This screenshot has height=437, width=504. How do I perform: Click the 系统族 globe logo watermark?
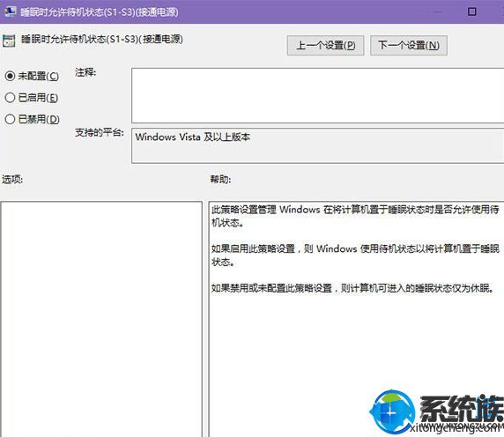coord(392,411)
